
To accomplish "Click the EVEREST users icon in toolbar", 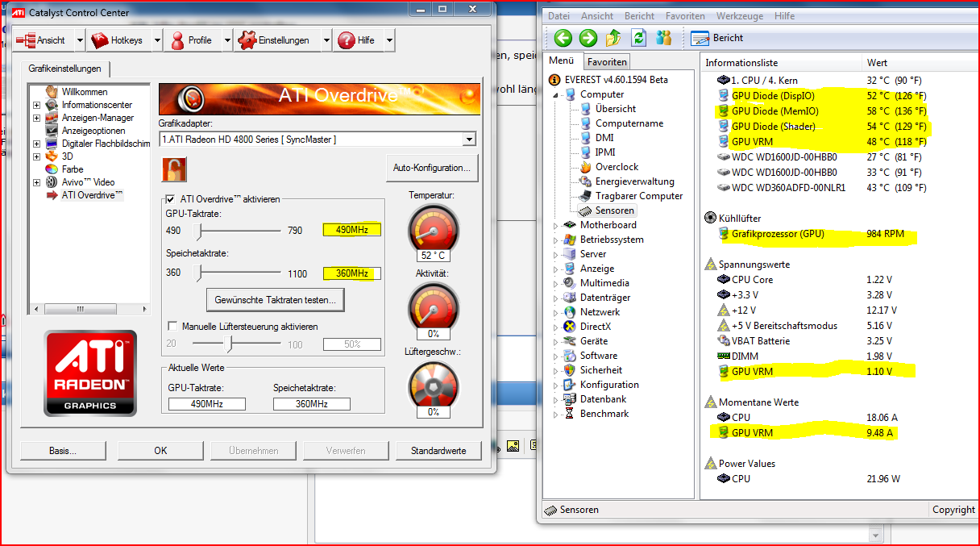I will tap(664, 38).
